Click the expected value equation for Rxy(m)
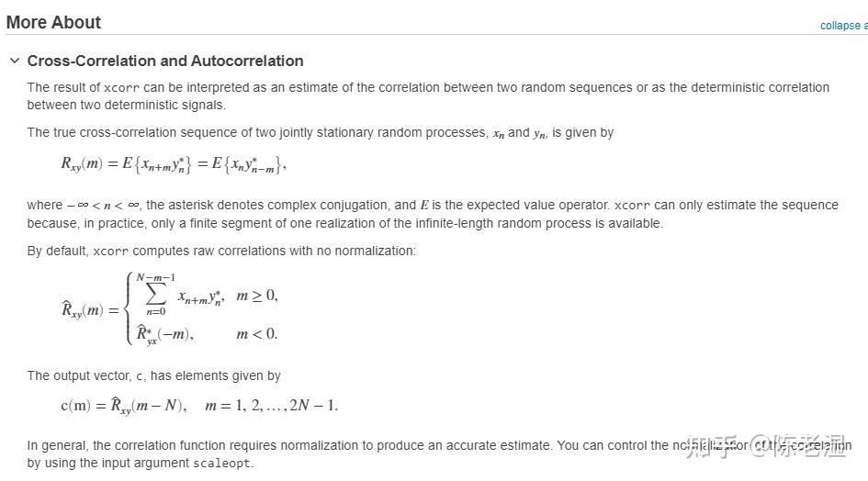This screenshot has height=481, width=868. pyautogui.click(x=174, y=164)
